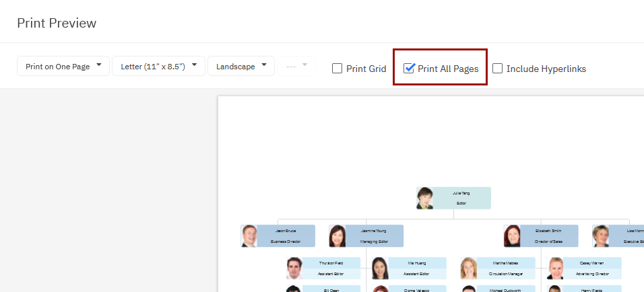The width and height of the screenshot is (644, 292).
Task: Click the disabled dashes dropdown
Action: coord(296,67)
